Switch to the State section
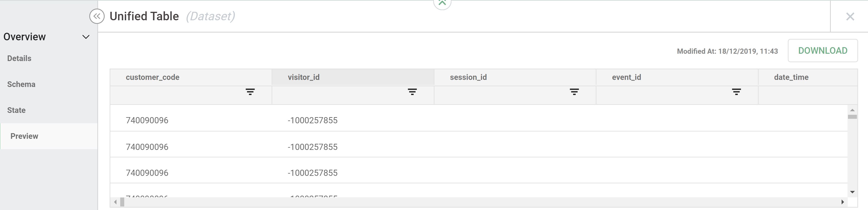Image resolution: width=868 pixels, height=210 pixels. tap(16, 110)
